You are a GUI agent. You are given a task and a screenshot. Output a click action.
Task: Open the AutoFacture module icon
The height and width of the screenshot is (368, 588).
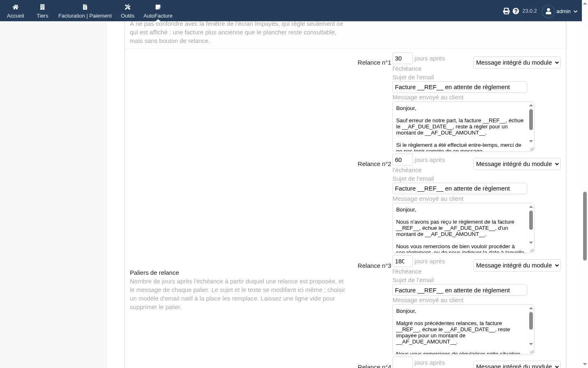158,7
